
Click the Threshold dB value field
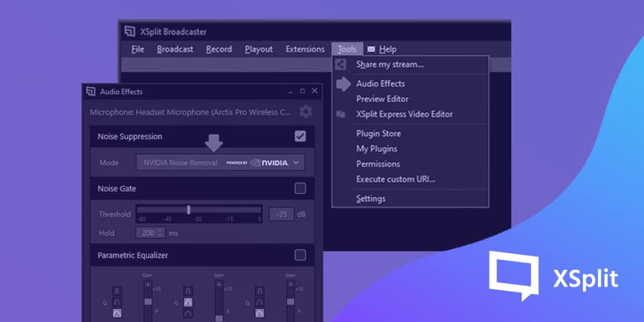[281, 214]
